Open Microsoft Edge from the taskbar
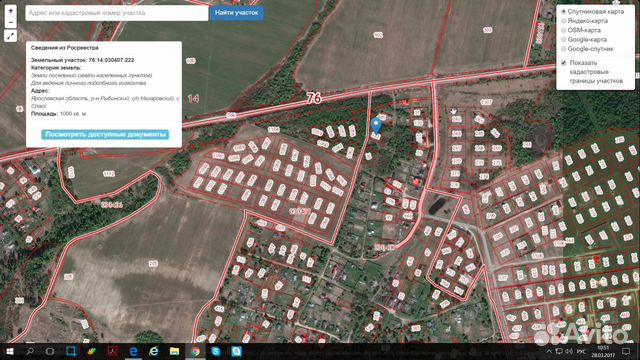Screen dimensions: 640x360 [133, 351]
